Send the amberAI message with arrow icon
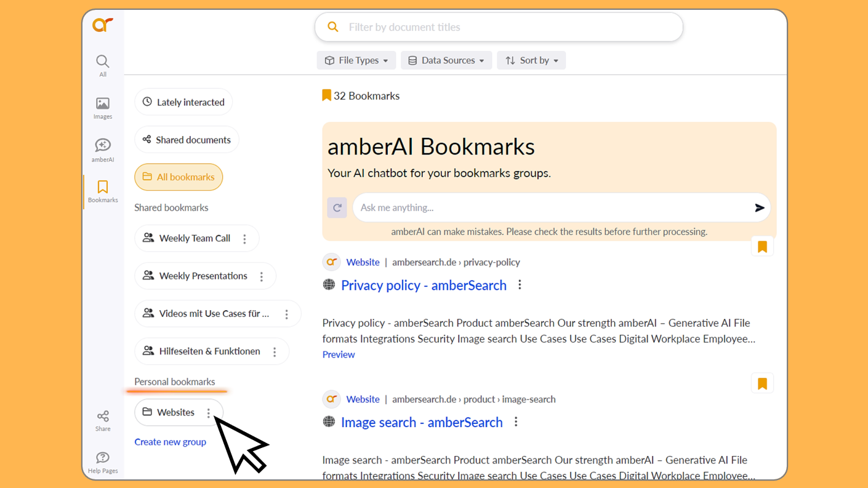The image size is (868, 488). coord(760,208)
